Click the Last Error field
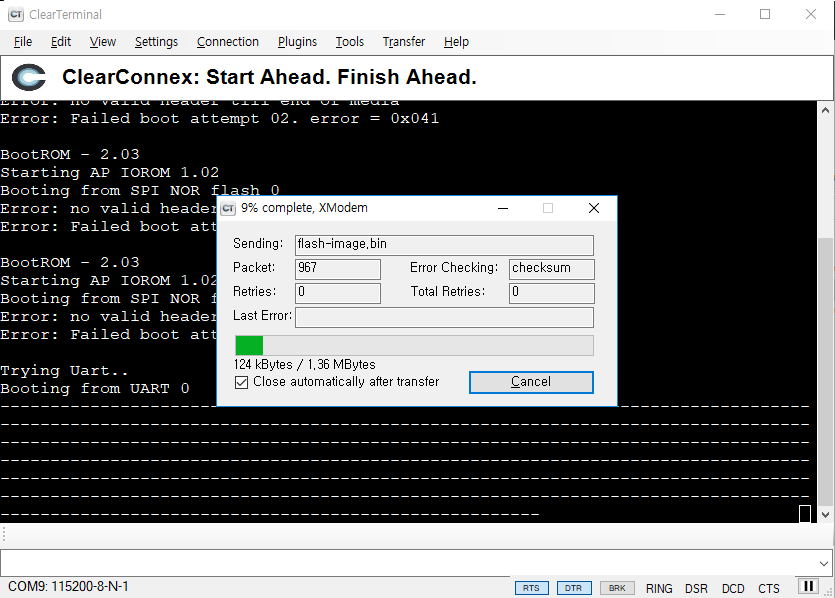 (x=444, y=317)
